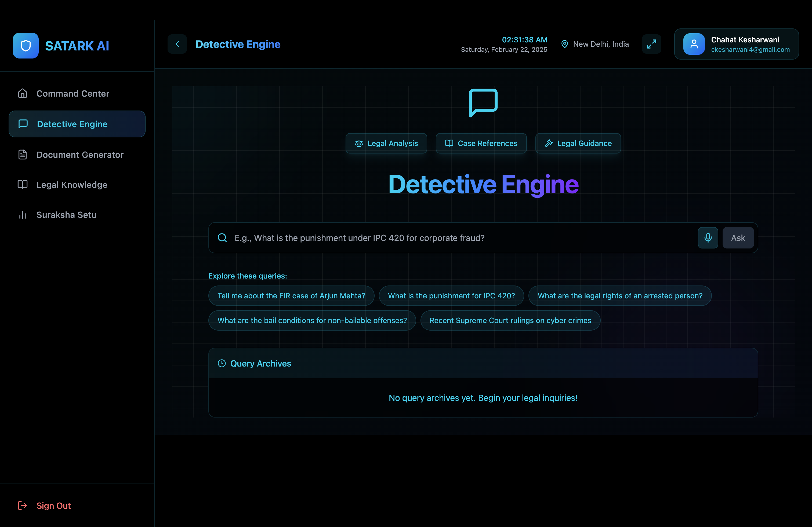Open Suraksha Setu page

(x=66, y=215)
